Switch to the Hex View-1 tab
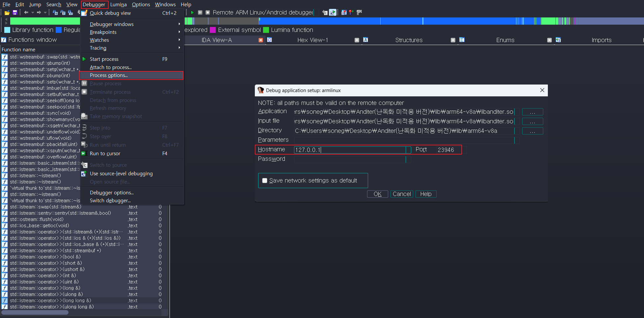This screenshot has width=644, height=318. (x=312, y=40)
